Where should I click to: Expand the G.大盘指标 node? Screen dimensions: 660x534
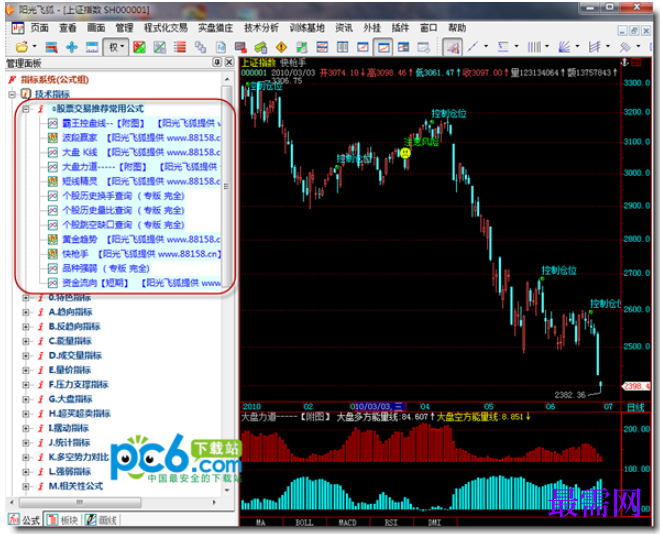(x=26, y=399)
